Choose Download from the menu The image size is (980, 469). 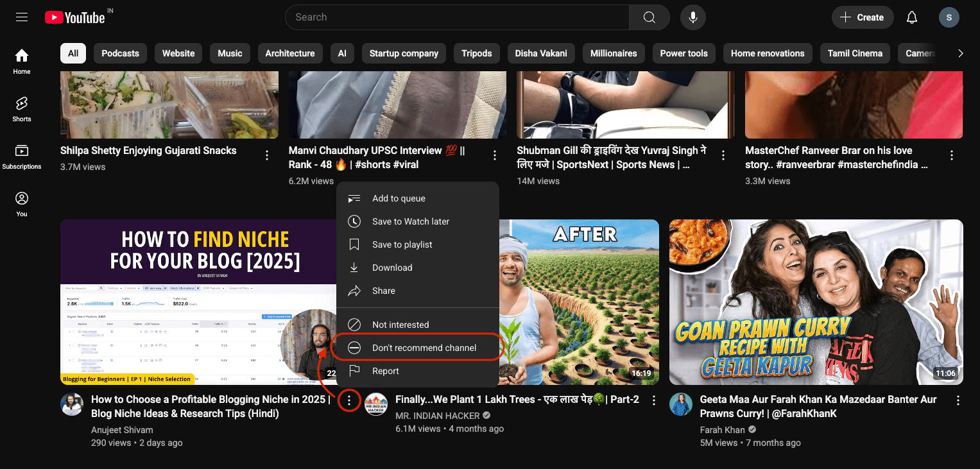418,268
